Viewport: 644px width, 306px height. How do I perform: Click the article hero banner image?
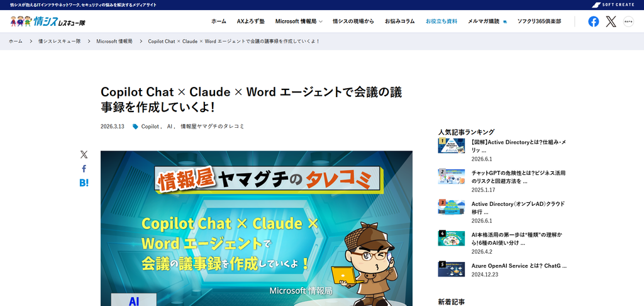(257, 229)
